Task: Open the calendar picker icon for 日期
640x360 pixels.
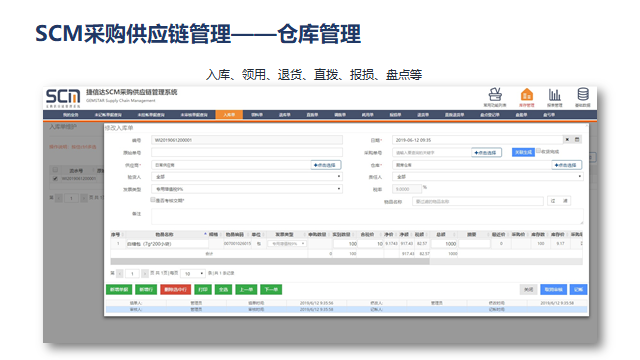Action: tap(577, 140)
